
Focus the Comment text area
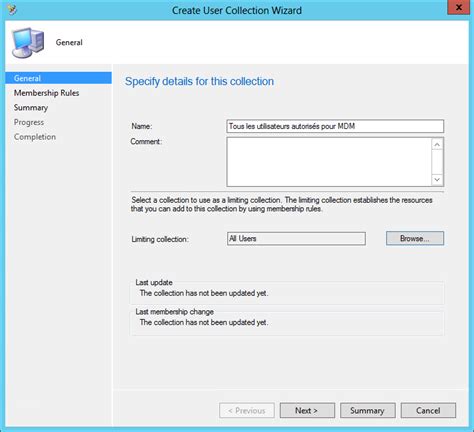pos(329,162)
